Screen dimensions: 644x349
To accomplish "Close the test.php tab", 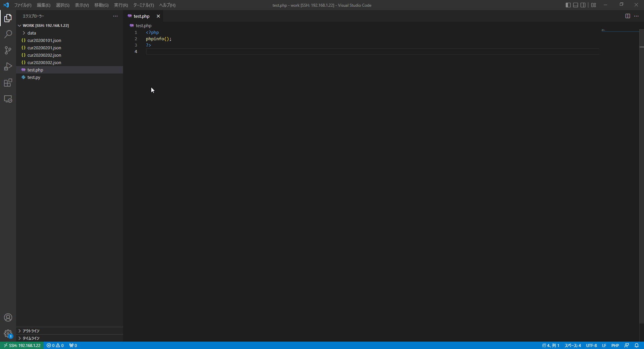I will pos(158,16).
